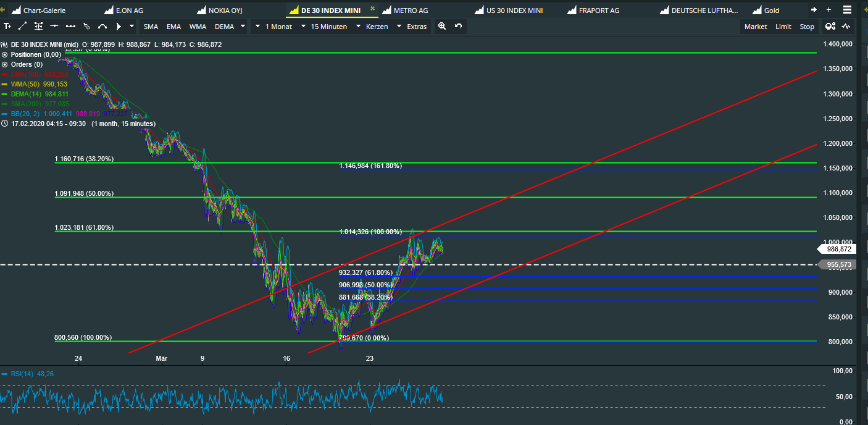Screen dimensions: 868x425
Task: Click the Market order button
Action: (756, 27)
